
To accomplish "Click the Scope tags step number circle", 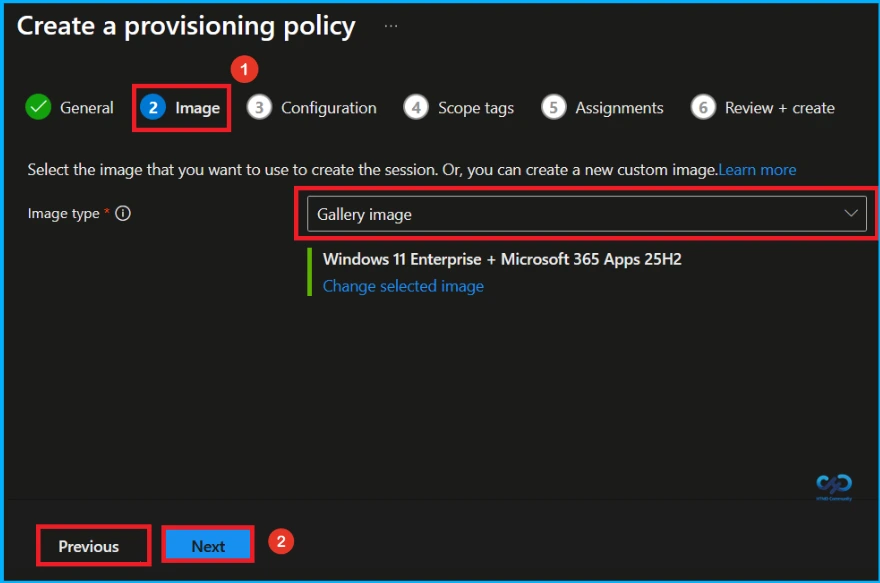I will coord(416,107).
